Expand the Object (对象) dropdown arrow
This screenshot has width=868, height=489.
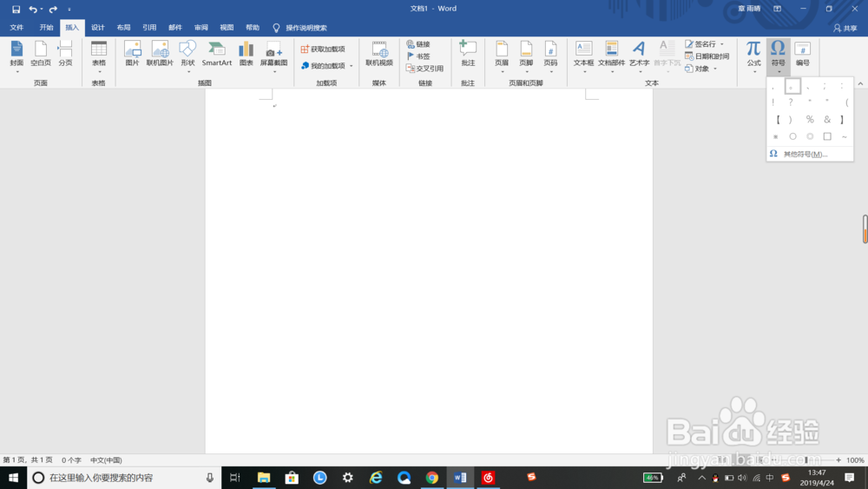point(715,69)
